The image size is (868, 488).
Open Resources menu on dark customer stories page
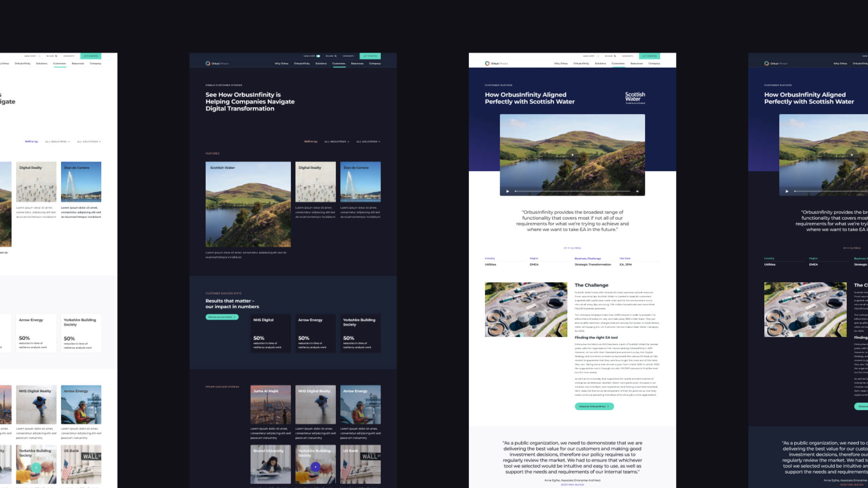[x=357, y=63]
